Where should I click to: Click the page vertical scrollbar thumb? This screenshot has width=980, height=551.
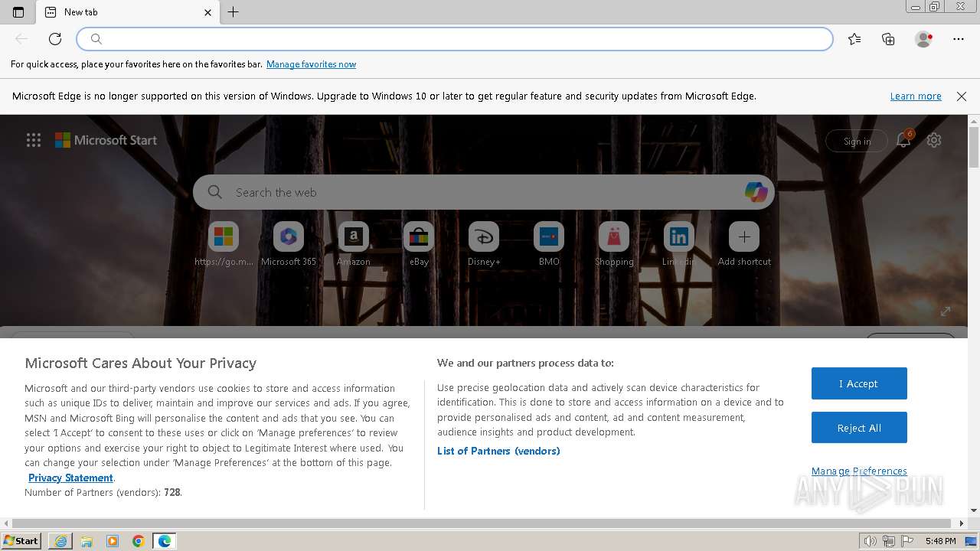click(974, 147)
